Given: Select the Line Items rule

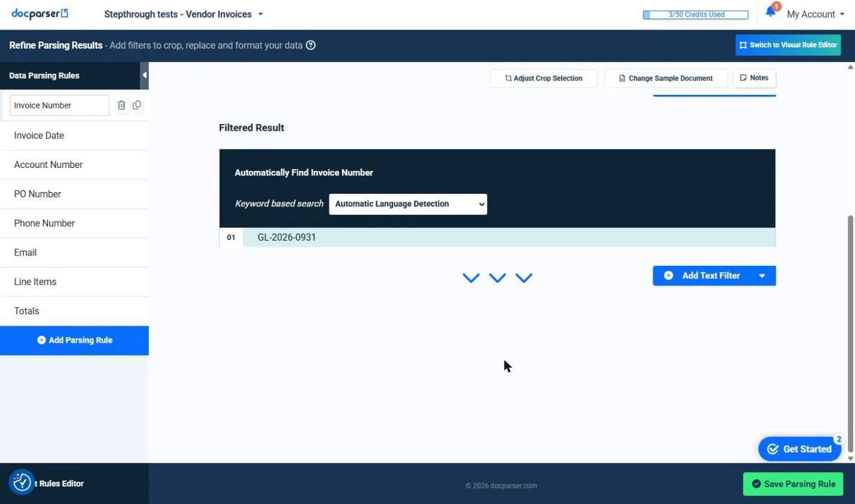Looking at the screenshot, I should [74, 282].
